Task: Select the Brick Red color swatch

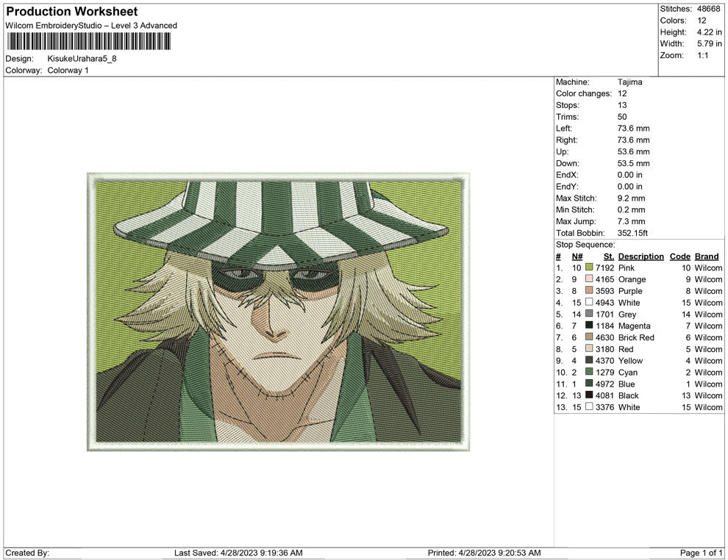Action: [588, 337]
